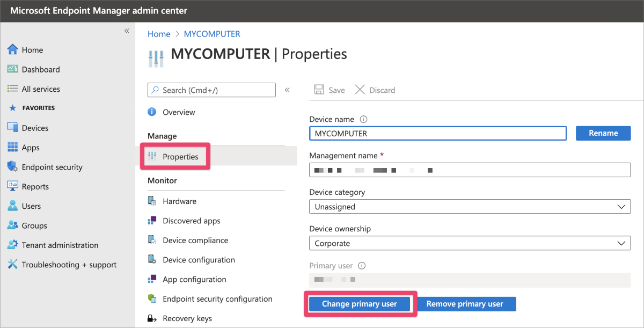The height and width of the screenshot is (328, 644).
Task: Click the Tenant administration label
Action: tap(60, 245)
